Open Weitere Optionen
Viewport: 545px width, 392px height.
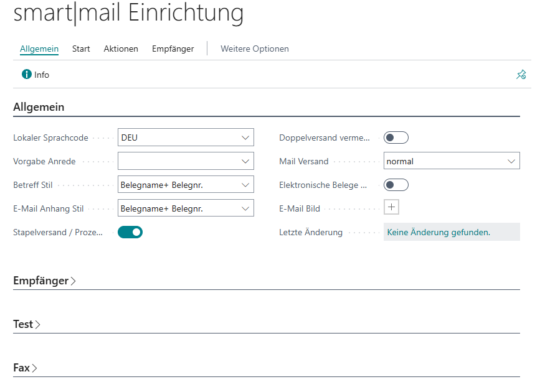coord(254,49)
